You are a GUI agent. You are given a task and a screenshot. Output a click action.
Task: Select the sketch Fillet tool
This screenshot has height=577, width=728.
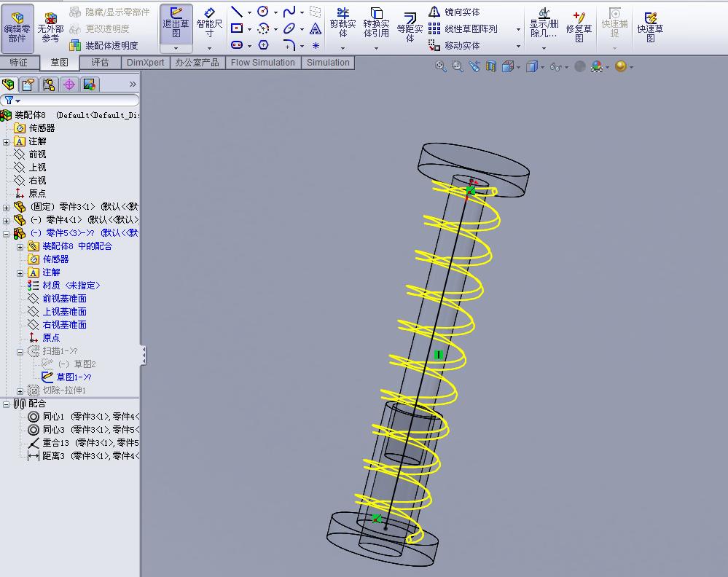click(x=289, y=45)
